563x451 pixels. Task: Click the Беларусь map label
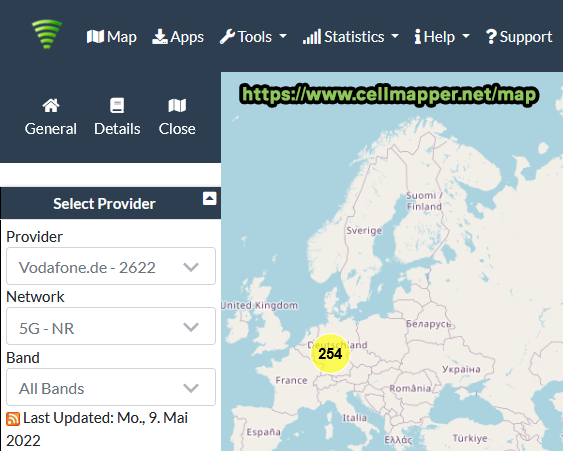point(429,324)
